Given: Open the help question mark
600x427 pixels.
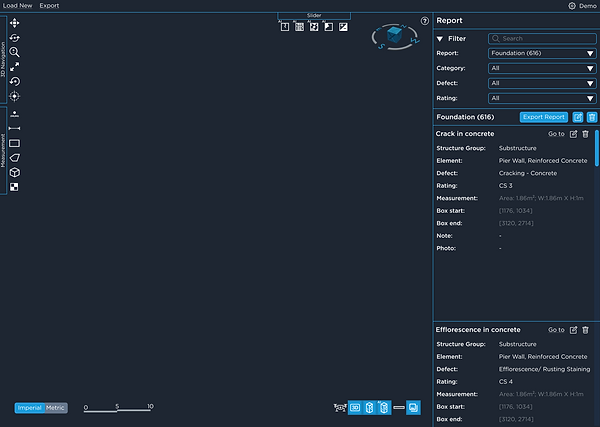Looking at the screenshot, I should (425, 21).
